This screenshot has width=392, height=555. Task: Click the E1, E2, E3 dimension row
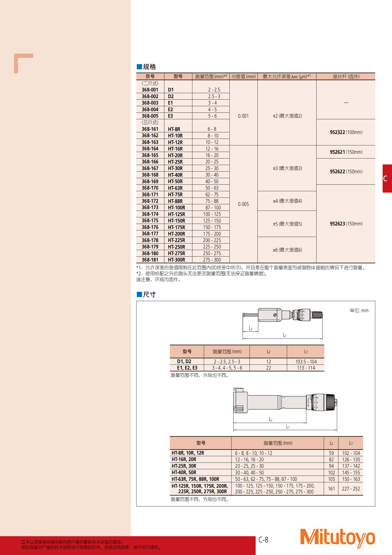tap(247, 368)
